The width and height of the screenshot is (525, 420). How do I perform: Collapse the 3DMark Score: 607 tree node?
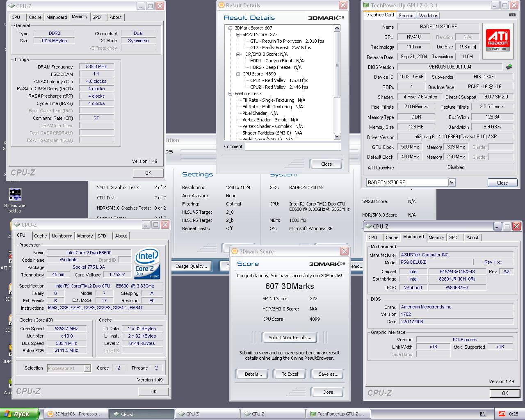231,28
